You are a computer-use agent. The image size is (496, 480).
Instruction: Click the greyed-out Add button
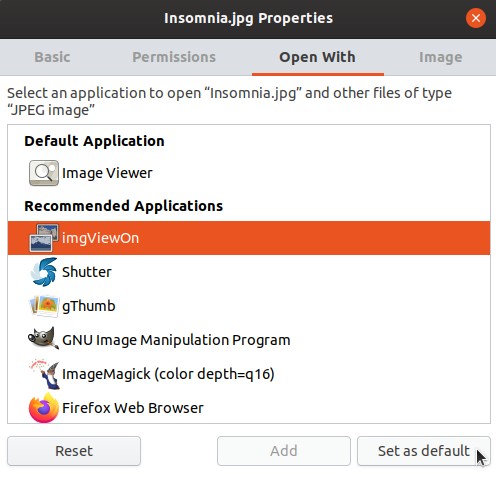point(284,451)
